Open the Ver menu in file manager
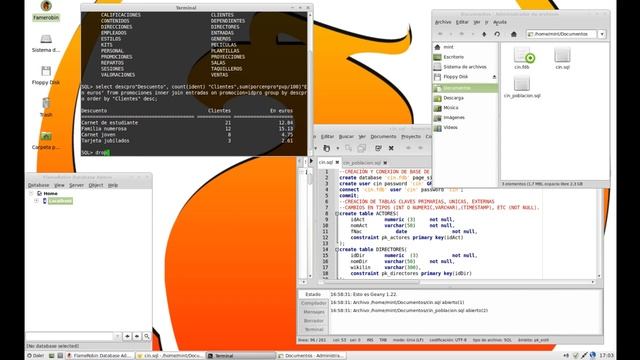Image resolution: width=640 pixels, height=360 pixels. 476,22
